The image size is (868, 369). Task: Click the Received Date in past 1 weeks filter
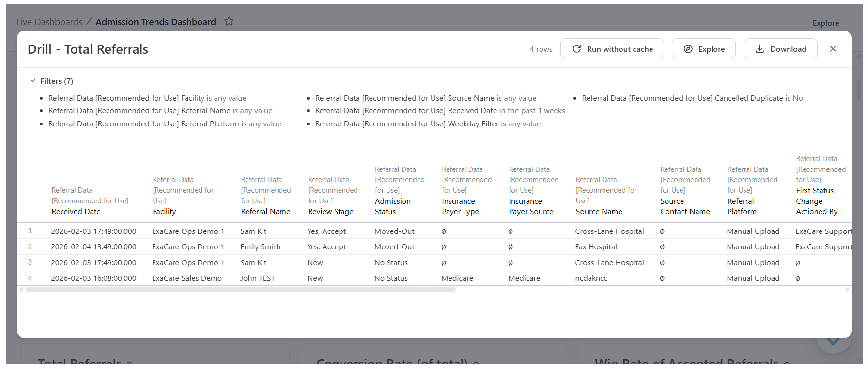(440, 111)
